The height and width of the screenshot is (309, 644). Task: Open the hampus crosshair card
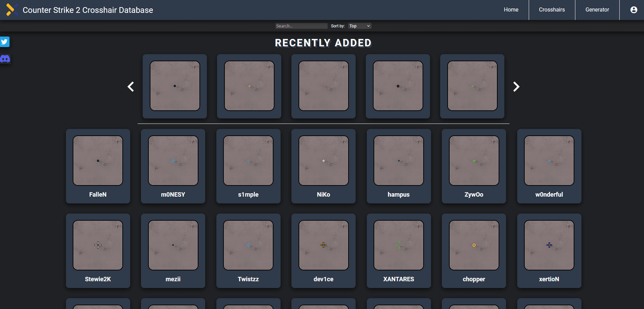pyautogui.click(x=399, y=166)
